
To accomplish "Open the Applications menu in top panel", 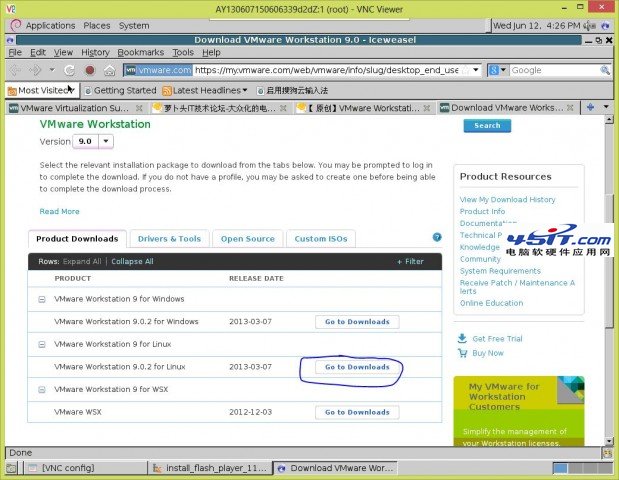I will coord(51,26).
